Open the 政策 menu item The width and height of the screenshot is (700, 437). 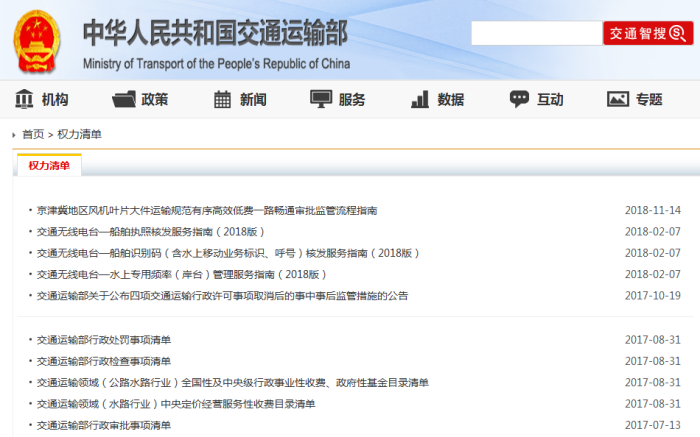pos(154,99)
